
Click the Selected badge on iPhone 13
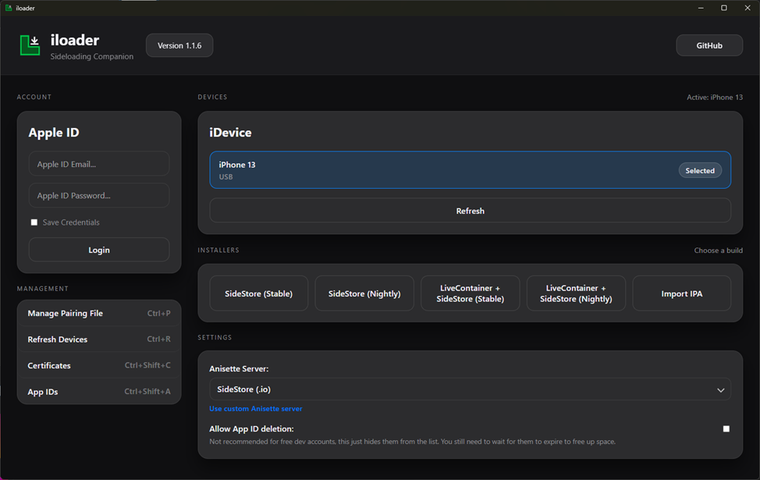click(x=699, y=171)
